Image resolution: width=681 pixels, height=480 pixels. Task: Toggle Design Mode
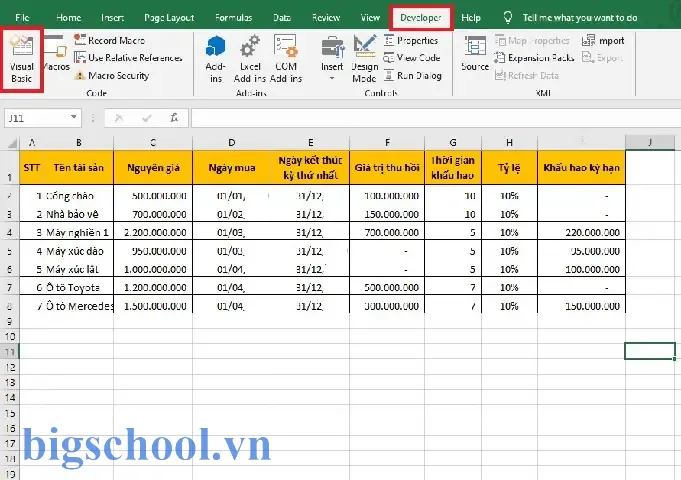coord(364,60)
